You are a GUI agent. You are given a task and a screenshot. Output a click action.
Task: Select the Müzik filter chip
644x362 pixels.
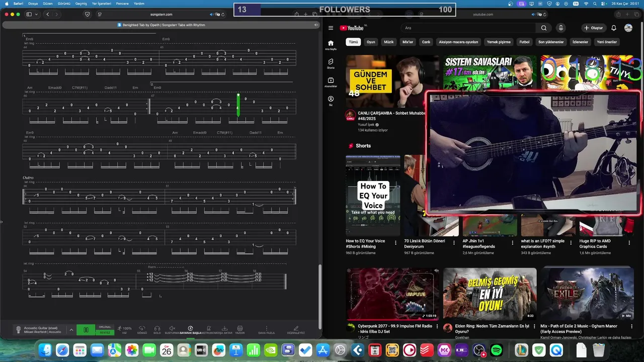(x=389, y=42)
